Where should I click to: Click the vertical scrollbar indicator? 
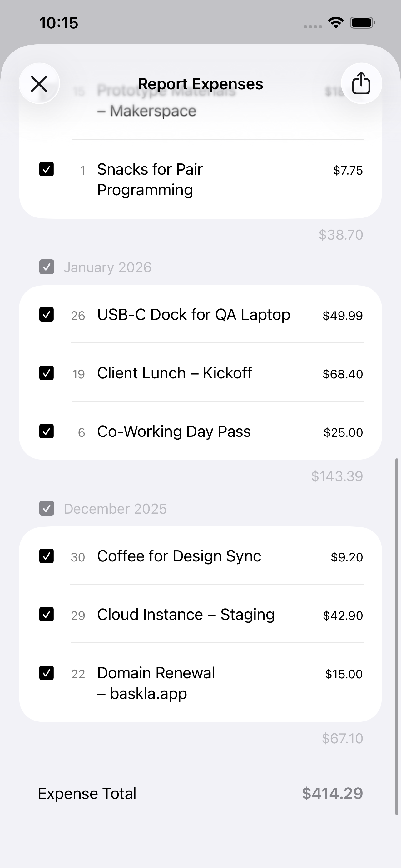397,633
